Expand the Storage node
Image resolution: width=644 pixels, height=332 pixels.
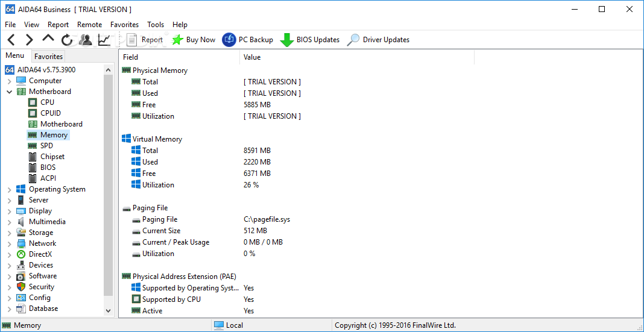10,233
